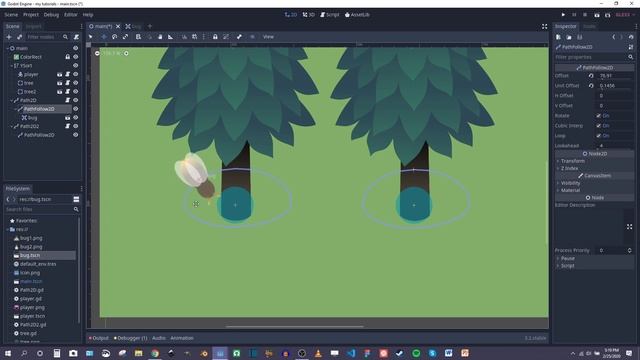Close the main scene tab
This screenshot has height=360, width=640.
[118, 26]
